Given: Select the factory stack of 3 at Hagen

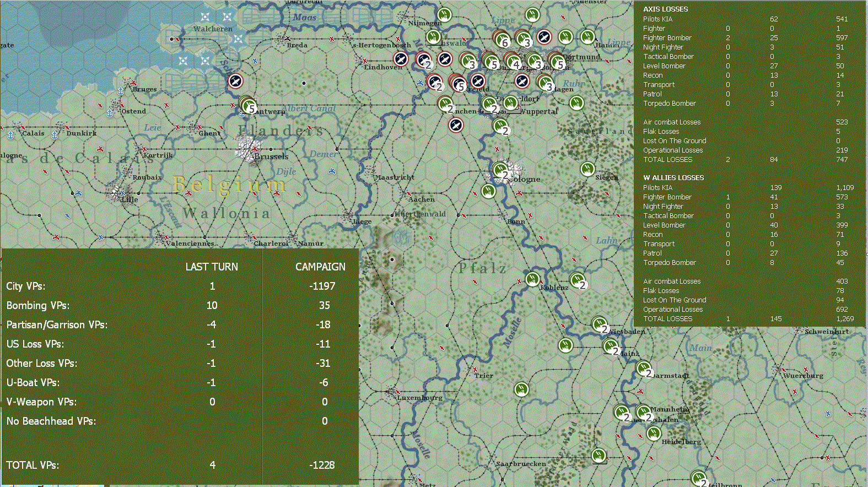Looking at the screenshot, I should [545, 83].
